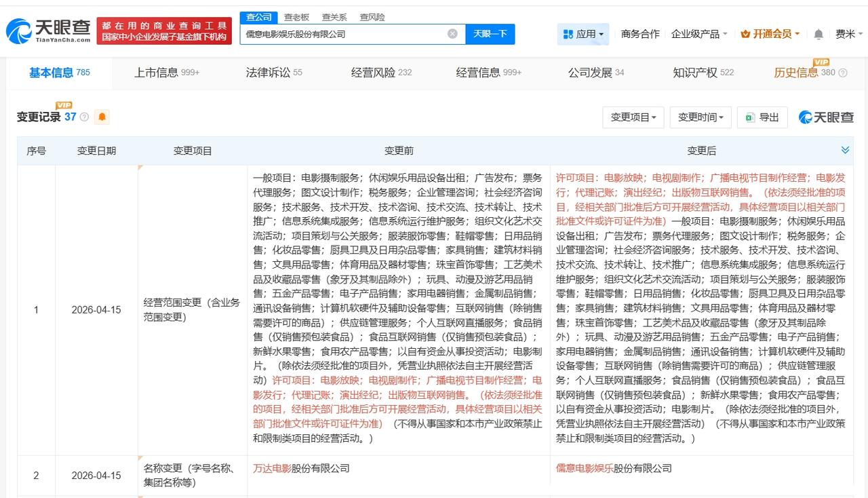Click the VIP badge above 变更记录

(x=63, y=105)
